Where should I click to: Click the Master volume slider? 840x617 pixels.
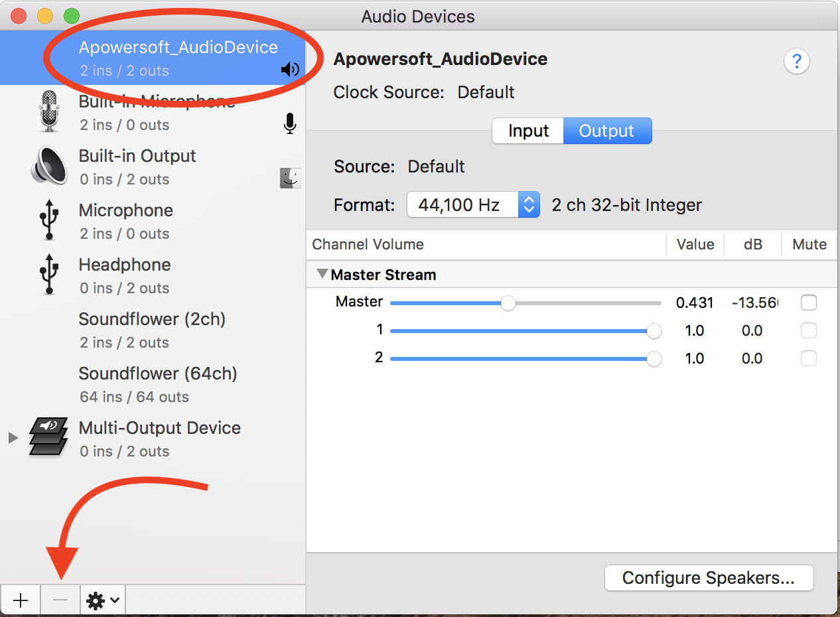click(x=525, y=303)
